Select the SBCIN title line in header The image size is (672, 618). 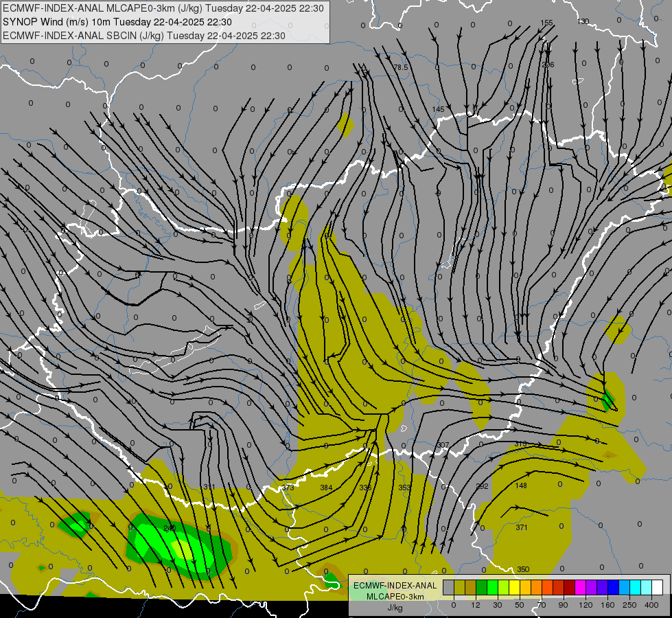click(x=144, y=36)
